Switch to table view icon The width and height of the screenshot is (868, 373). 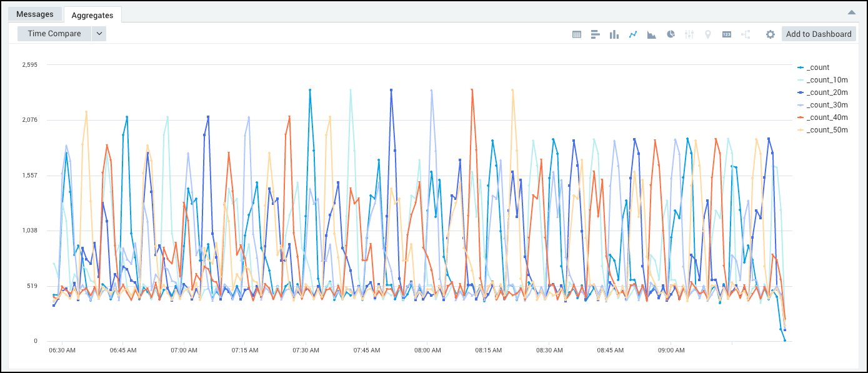[577, 34]
